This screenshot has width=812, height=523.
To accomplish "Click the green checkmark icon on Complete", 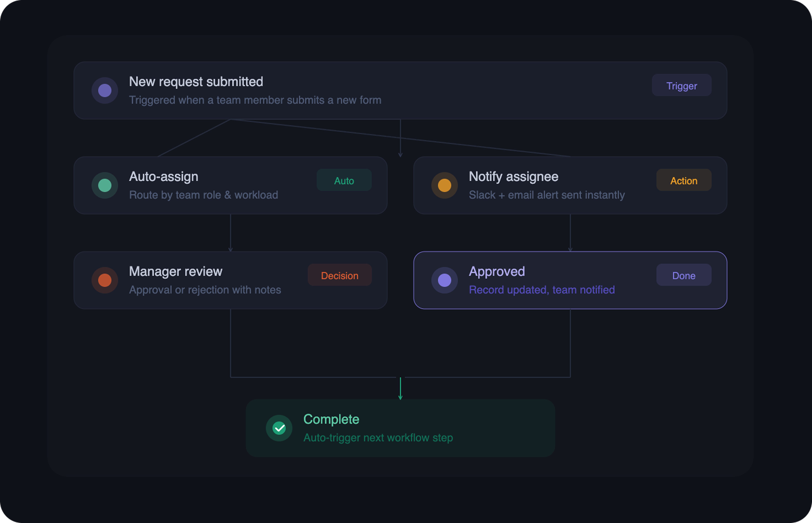I will point(279,428).
